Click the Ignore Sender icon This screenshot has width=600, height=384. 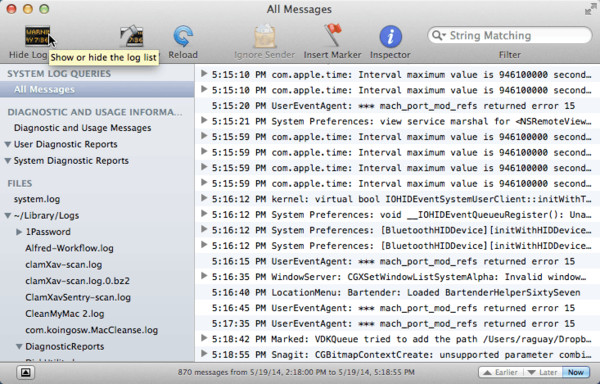[264, 36]
